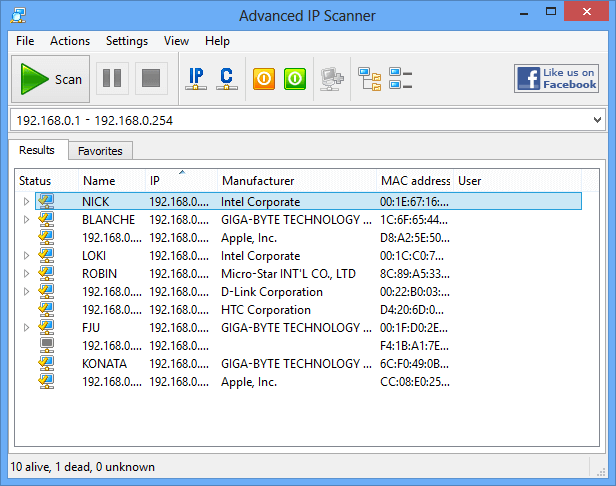Switch to the Favorites tab

[100, 151]
